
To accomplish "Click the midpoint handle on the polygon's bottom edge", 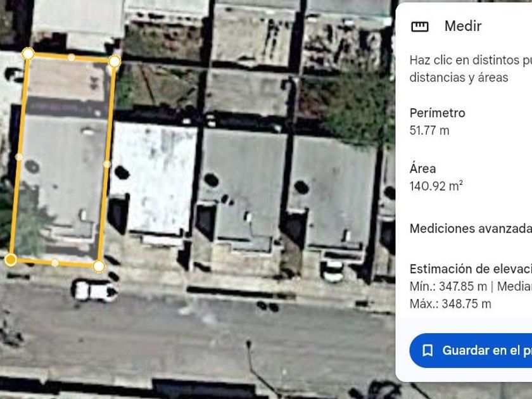I will click(54, 263).
